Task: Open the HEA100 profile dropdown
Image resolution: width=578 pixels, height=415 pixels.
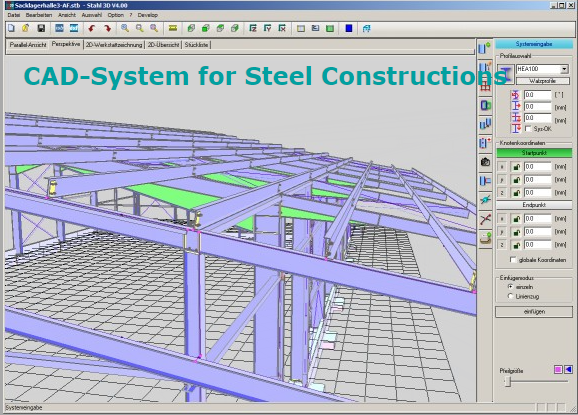Action: 564,69
